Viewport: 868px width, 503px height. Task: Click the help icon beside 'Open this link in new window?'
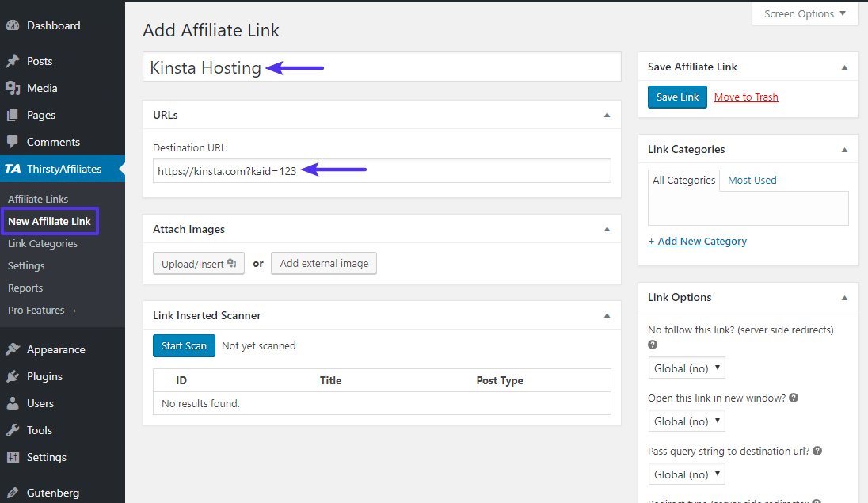pos(793,398)
